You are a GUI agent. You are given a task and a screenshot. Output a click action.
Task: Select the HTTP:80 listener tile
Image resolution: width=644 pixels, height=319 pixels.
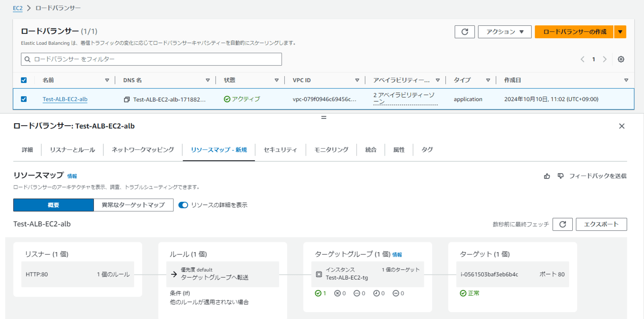click(x=78, y=274)
